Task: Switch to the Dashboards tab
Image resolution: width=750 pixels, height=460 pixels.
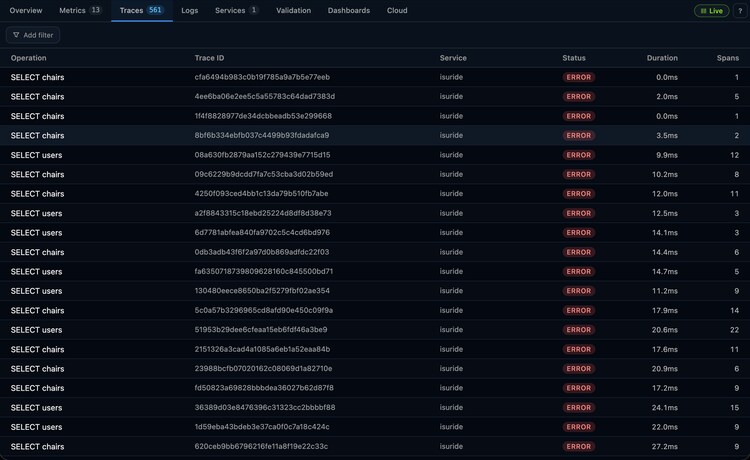Action: (349, 11)
